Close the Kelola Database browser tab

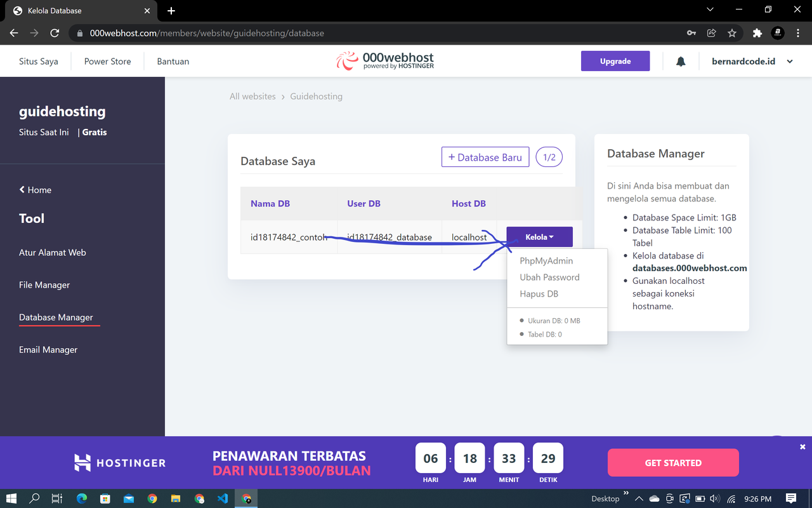pyautogui.click(x=148, y=11)
